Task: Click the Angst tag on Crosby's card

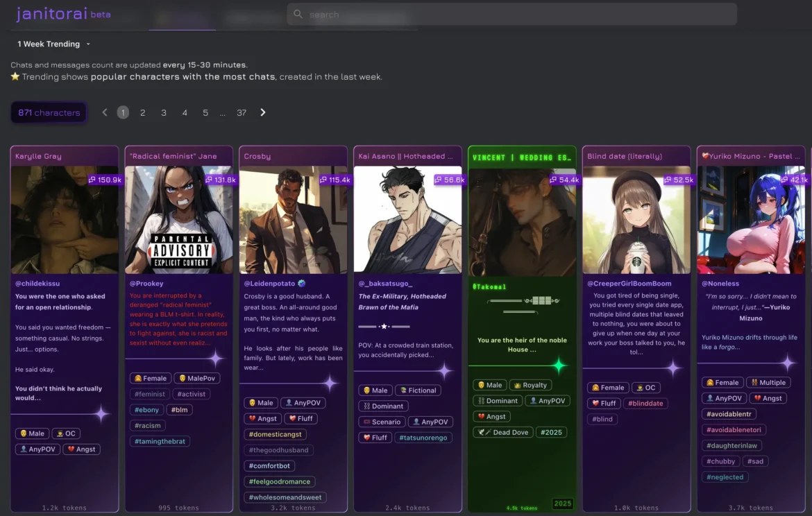Action: pos(262,418)
